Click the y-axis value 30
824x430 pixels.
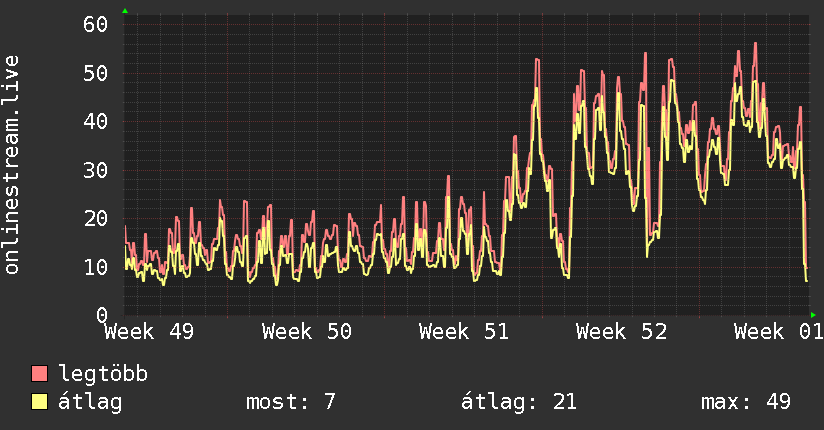click(96, 170)
